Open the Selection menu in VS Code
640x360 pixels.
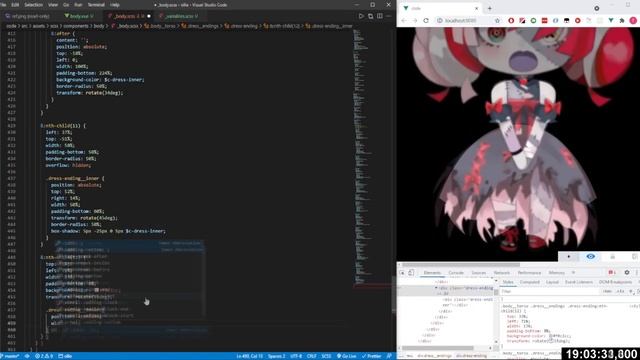tap(33, 5)
